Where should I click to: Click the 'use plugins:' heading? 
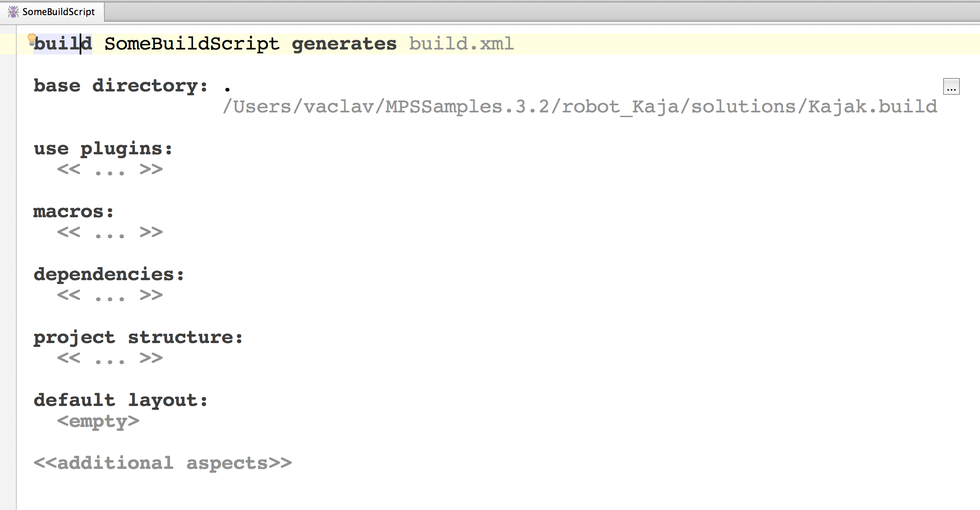(x=103, y=149)
